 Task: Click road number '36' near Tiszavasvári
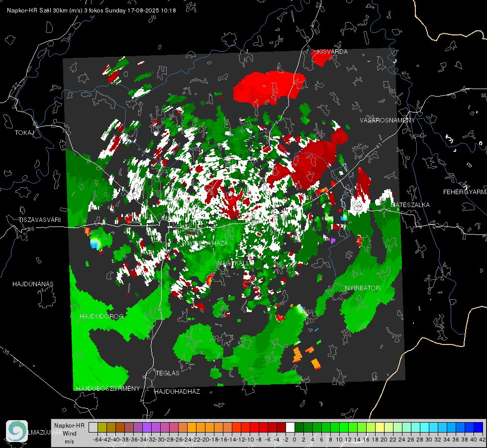click(x=31, y=229)
